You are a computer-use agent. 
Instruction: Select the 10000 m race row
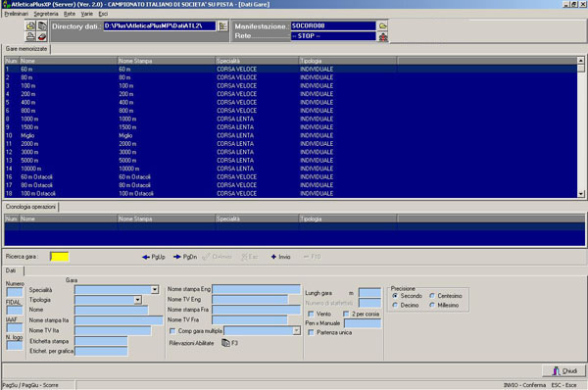291,169
